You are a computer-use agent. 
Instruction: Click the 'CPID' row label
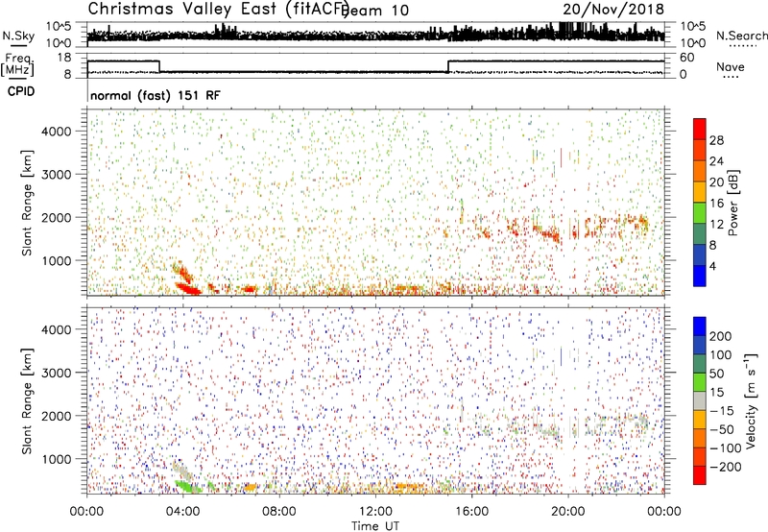20,91
